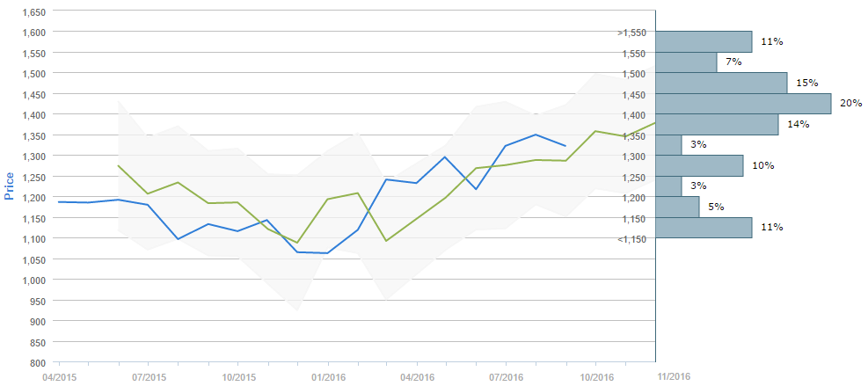Click the 800 y-axis label

(39, 362)
